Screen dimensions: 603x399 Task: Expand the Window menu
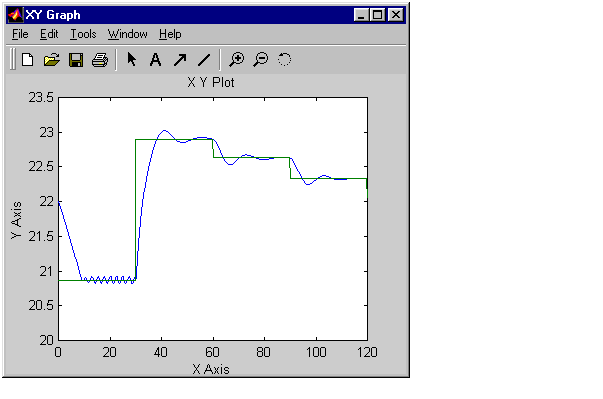point(127,34)
